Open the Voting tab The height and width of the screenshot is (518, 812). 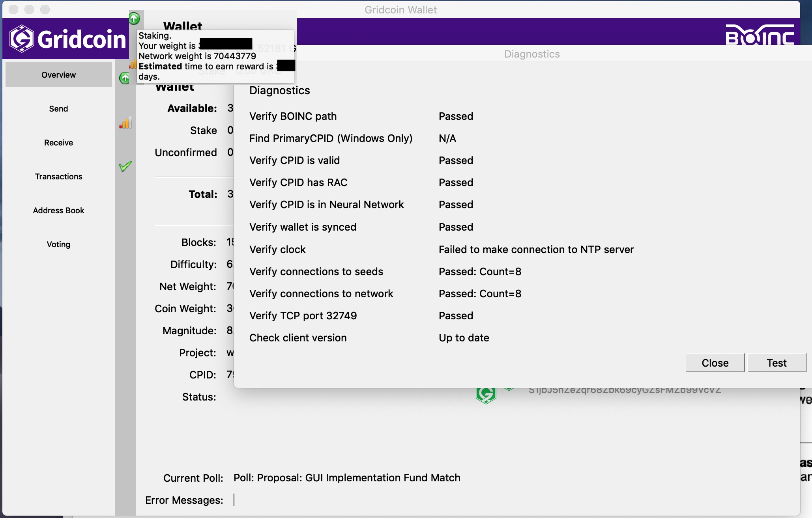(x=58, y=244)
